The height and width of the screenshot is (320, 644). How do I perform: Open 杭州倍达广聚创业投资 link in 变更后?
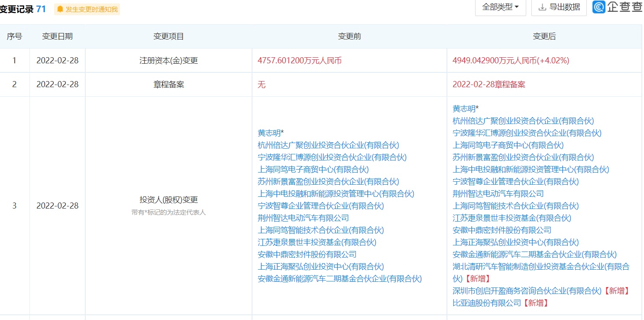click(x=523, y=121)
